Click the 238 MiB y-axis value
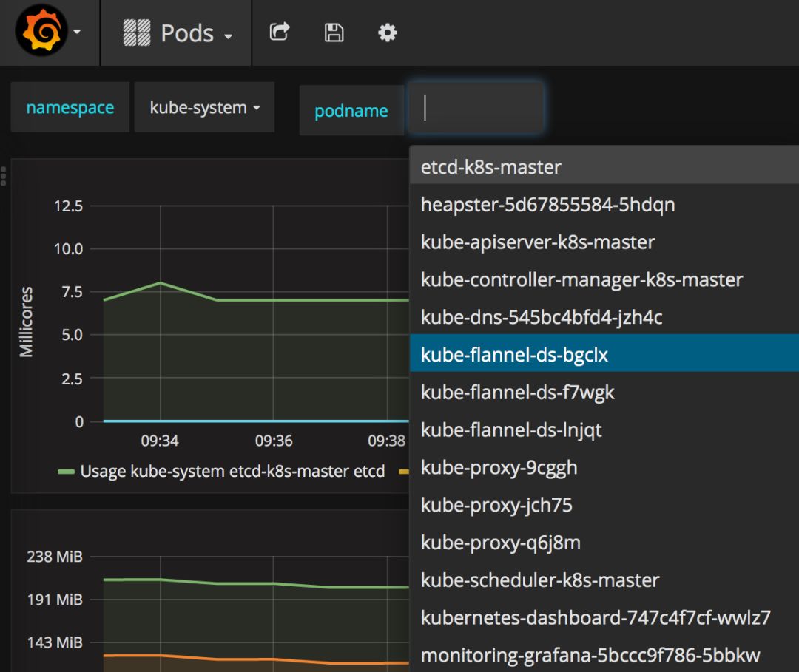 (x=55, y=557)
